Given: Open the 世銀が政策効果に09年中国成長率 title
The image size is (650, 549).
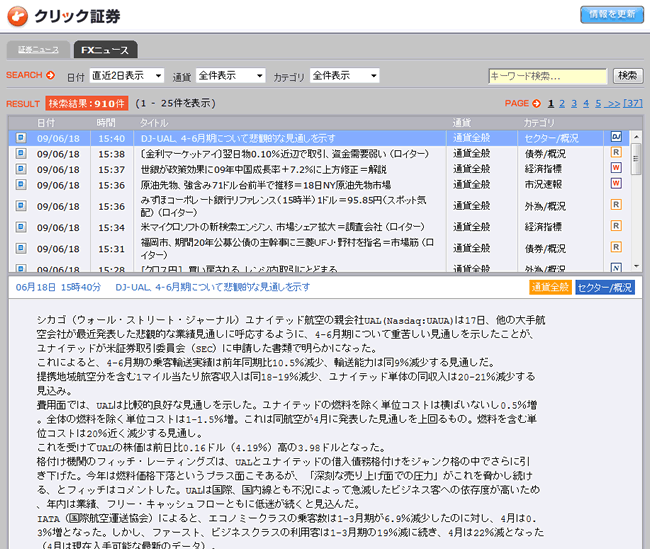Looking at the screenshot, I should tap(263, 169).
